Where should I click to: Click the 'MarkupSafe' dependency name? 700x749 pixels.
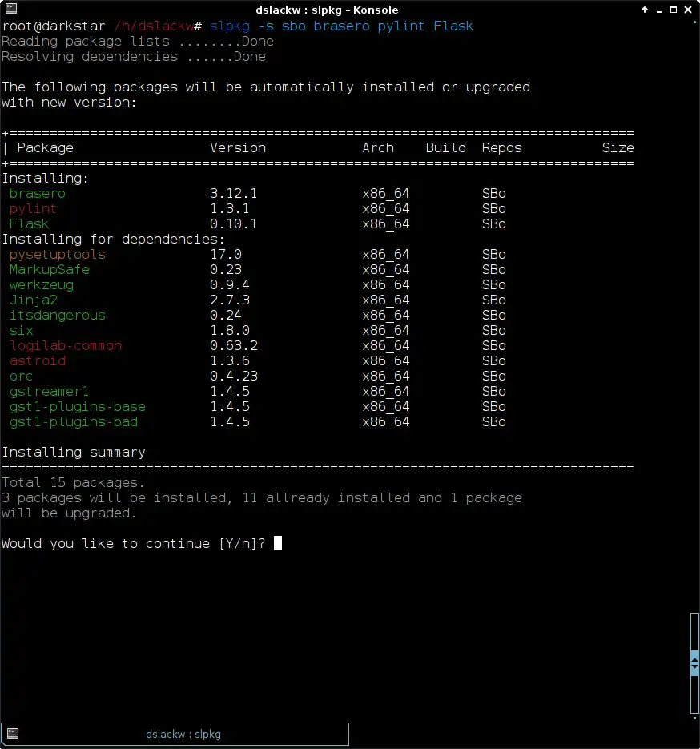click(49, 270)
